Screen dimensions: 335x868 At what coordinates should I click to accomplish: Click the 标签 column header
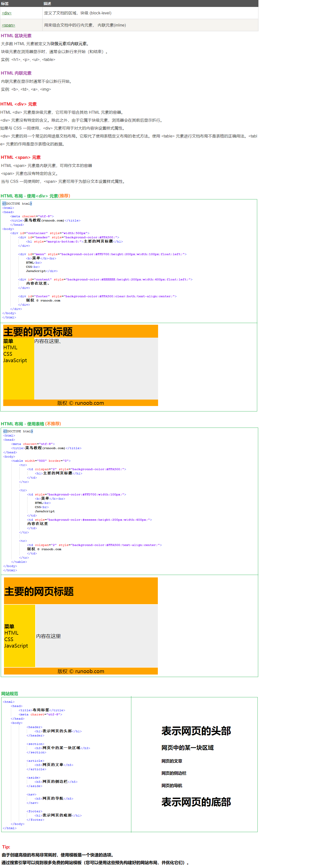point(5,3)
